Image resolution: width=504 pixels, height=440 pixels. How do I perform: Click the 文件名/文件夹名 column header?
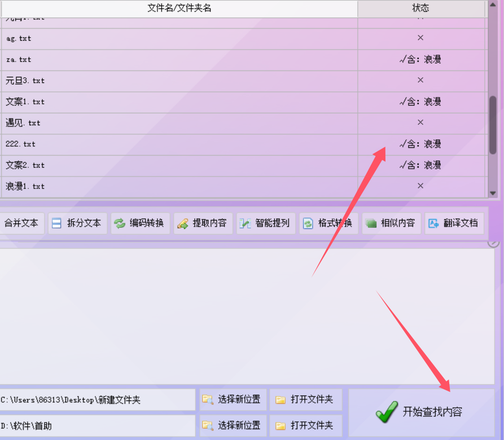[x=179, y=8]
